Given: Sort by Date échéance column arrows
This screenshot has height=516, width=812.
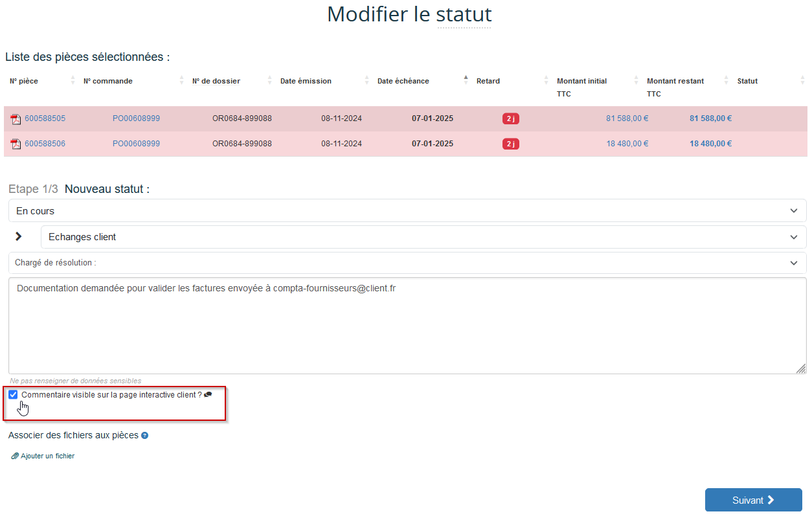Looking at the screenshot, I should 466,80.
